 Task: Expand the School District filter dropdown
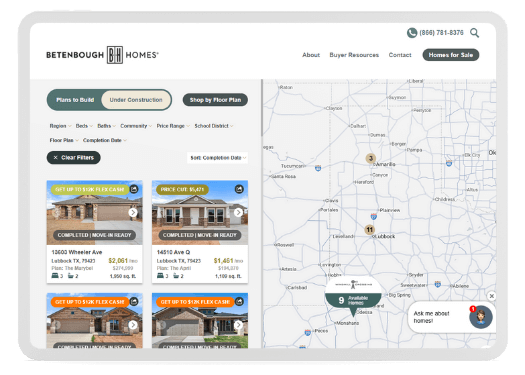(x=214, y=126)
